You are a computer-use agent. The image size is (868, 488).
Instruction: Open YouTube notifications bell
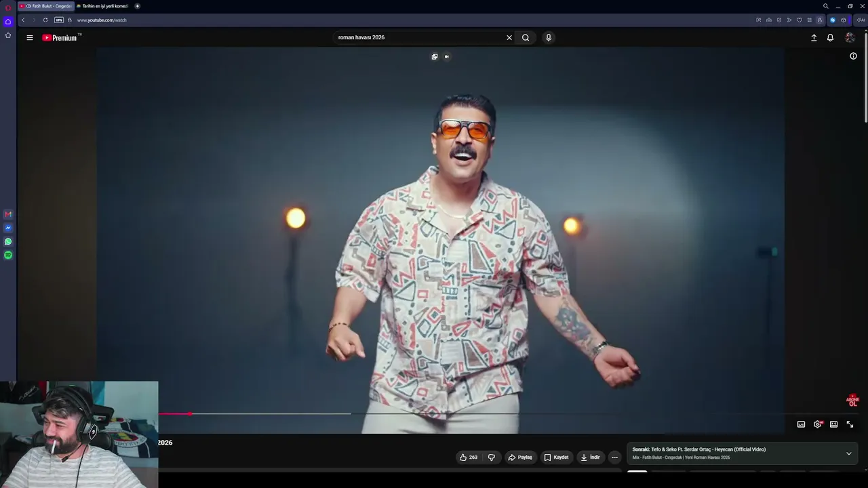click(x=830, y=38)
